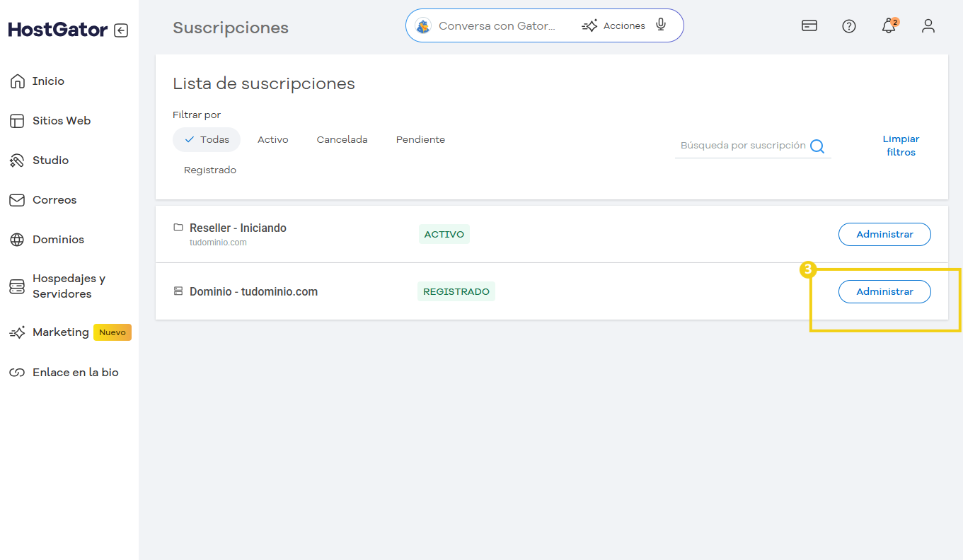Filter subscriptions by Cancelada

pyautogui.click(x=342, y=140)
